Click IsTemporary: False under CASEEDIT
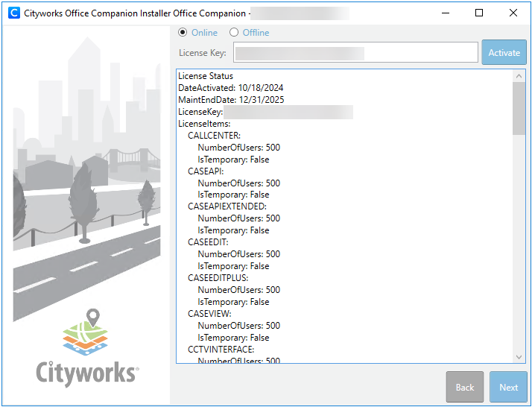The width and height of the screenshot is (532, 407). pos(233,266)
